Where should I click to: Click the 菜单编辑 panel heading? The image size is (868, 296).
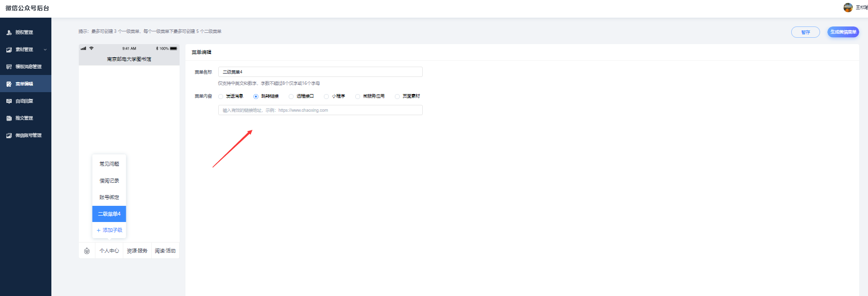(x=201, y=52)
